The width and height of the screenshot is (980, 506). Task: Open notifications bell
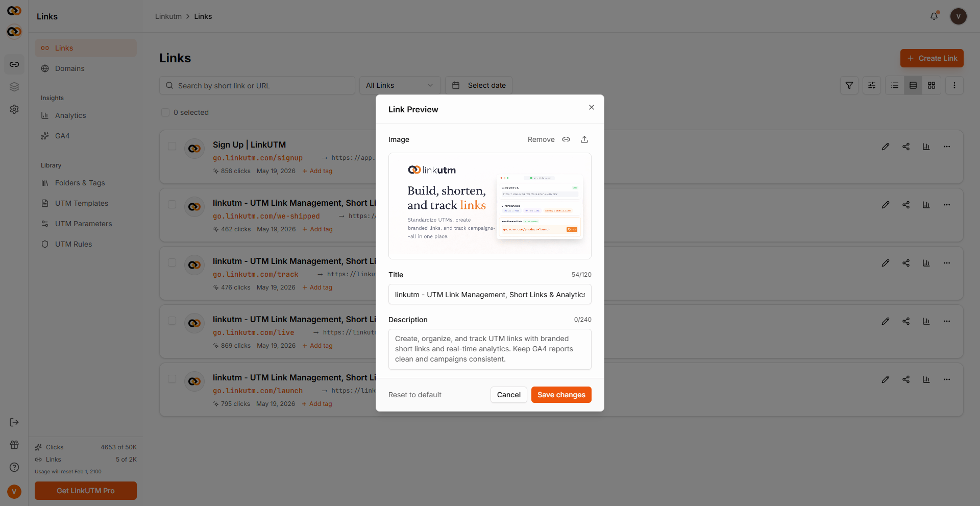[x=934, y=16]
